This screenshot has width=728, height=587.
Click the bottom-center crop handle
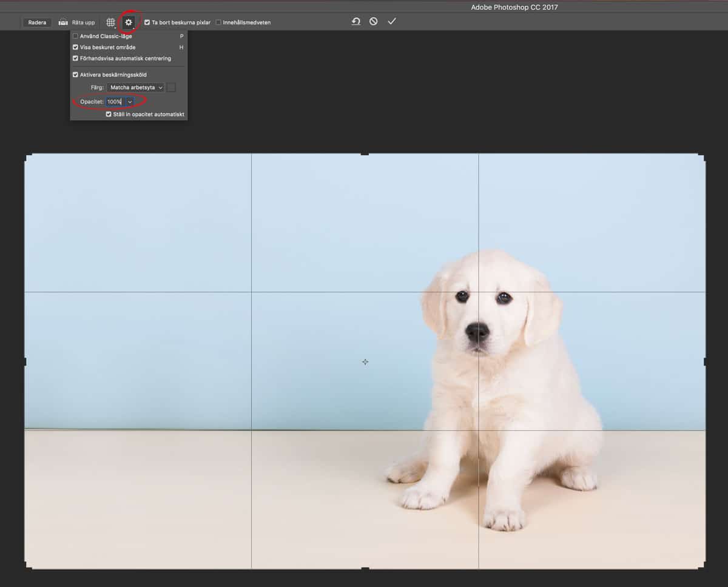(365, 568)
